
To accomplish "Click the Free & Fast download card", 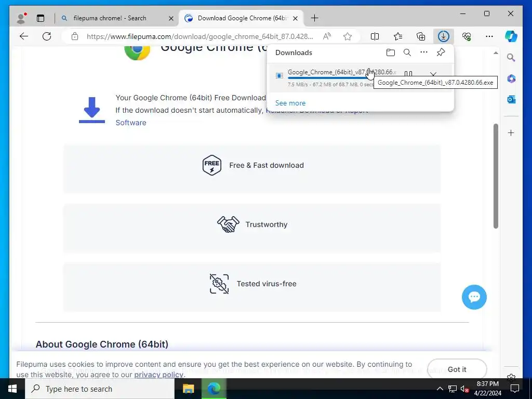I will pyautogui.click(x=252, y=169).
